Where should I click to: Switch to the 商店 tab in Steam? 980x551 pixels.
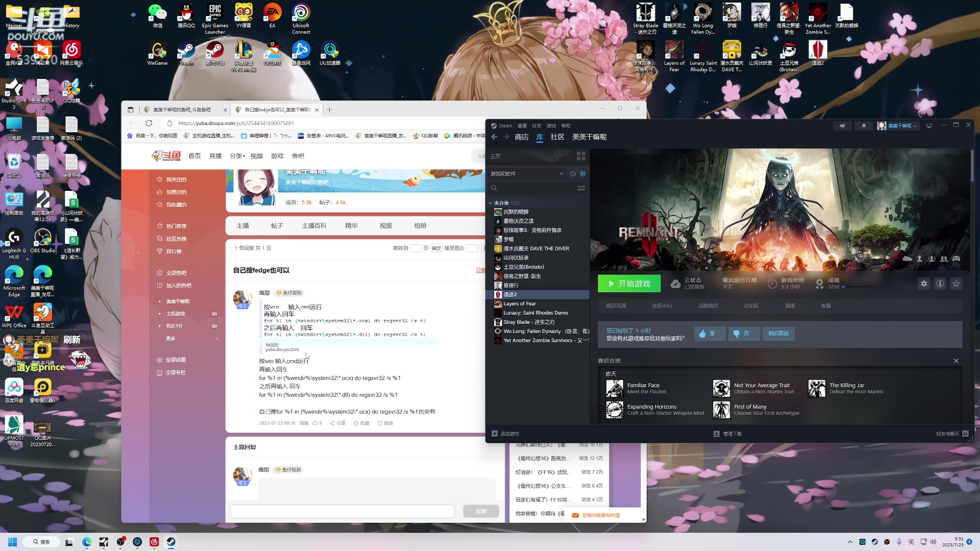pos(522,137)
